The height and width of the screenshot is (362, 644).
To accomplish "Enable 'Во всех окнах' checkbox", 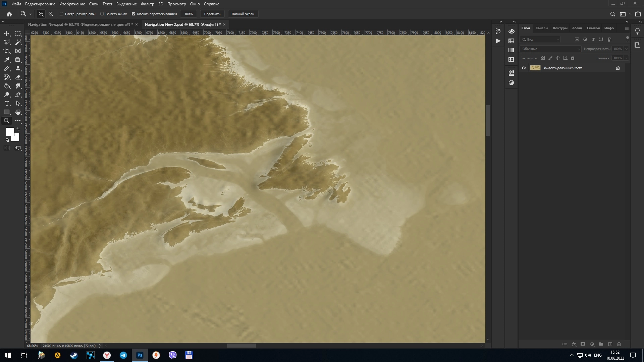I will [x=102, y=14].
